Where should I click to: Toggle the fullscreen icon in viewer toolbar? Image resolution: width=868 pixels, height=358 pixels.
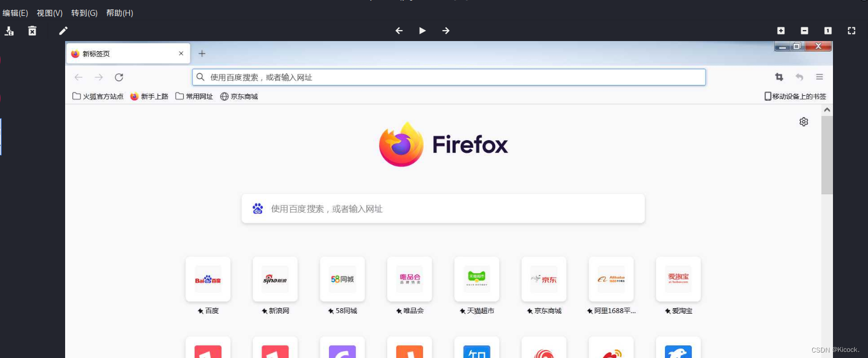(852, 31)
